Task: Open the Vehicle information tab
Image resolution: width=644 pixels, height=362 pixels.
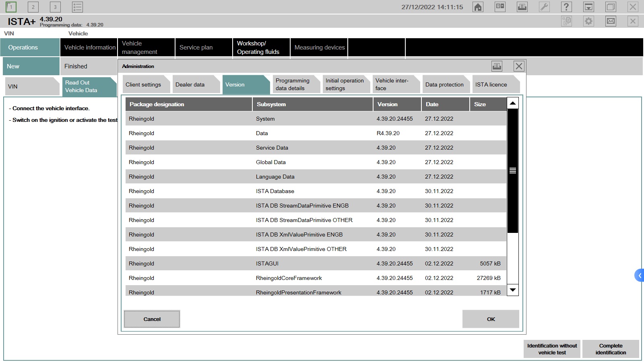Action: 89,47
